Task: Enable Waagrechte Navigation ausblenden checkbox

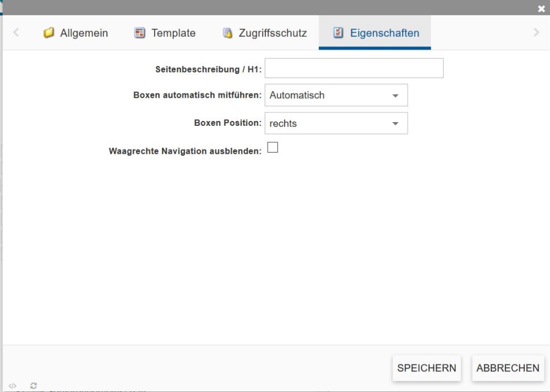Action: 273,147
